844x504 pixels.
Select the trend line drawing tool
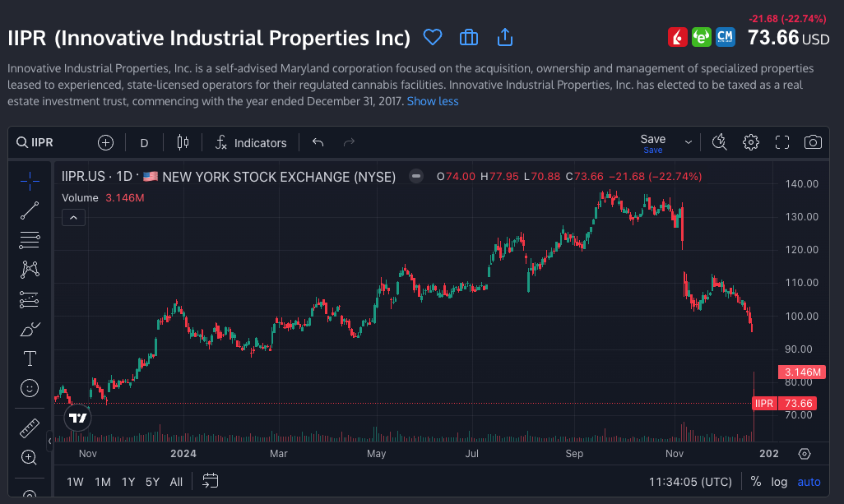pos(30,210)
